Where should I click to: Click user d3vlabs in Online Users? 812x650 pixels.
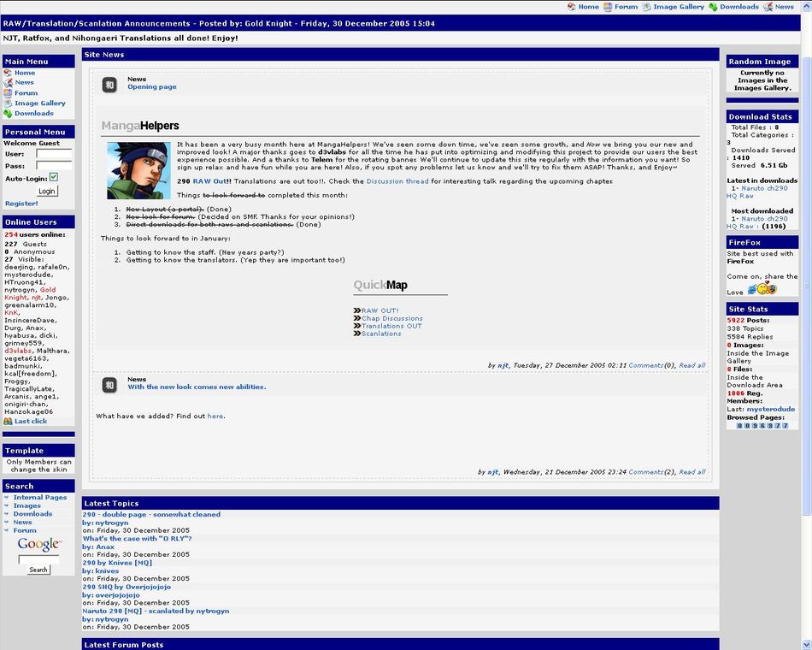tap(18, 351)
